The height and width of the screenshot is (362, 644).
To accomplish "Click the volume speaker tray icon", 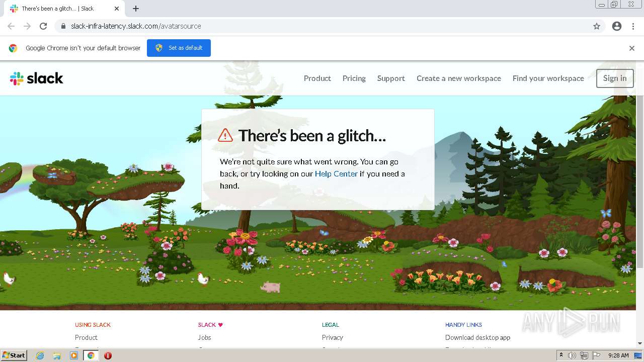I will [x=572, y=355].
